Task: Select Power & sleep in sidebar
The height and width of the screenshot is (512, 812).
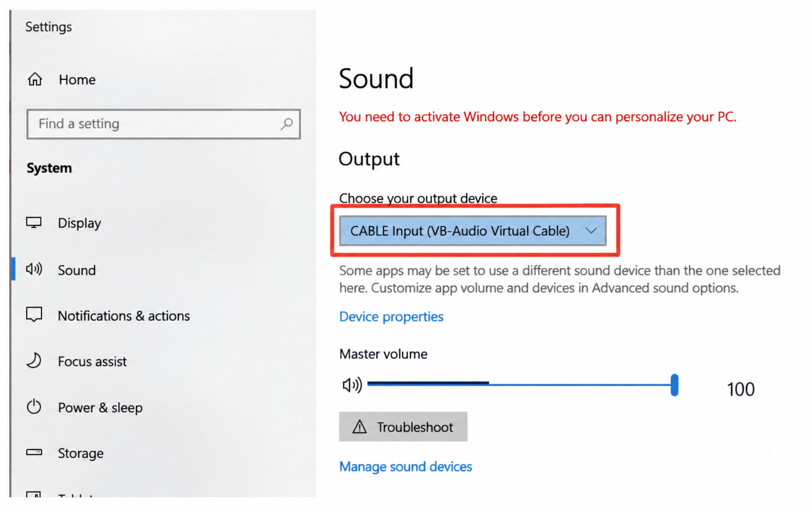Action: (100, 408)
